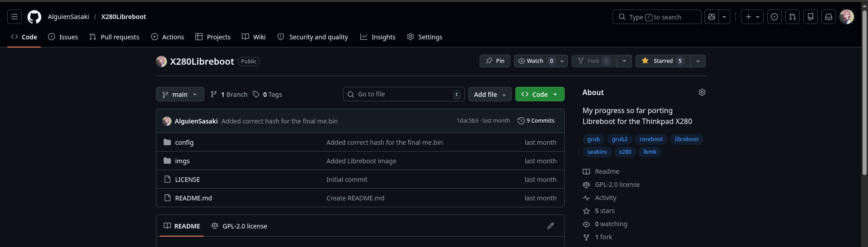
Task: Open commit hash 1dac5b3
Action: pos(467,121)
